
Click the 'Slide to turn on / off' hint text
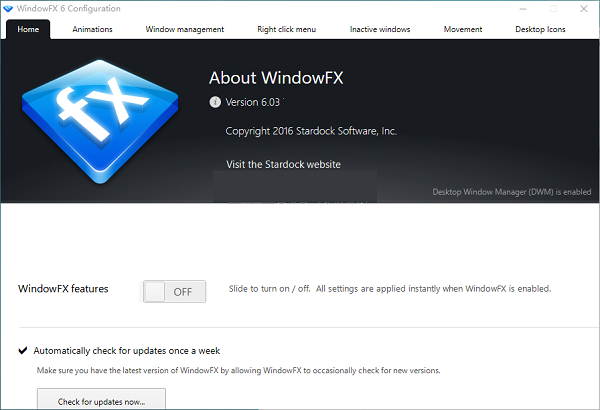(x=390, y=289)
